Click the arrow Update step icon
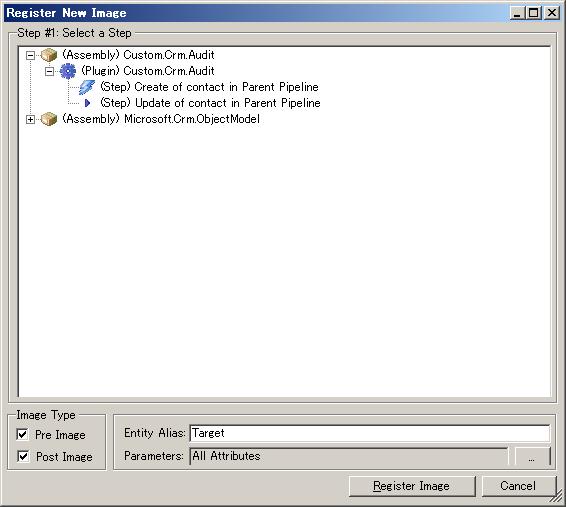Image resolution: width=566 pixels, height=507 pixels. click(x=87, y=103)
